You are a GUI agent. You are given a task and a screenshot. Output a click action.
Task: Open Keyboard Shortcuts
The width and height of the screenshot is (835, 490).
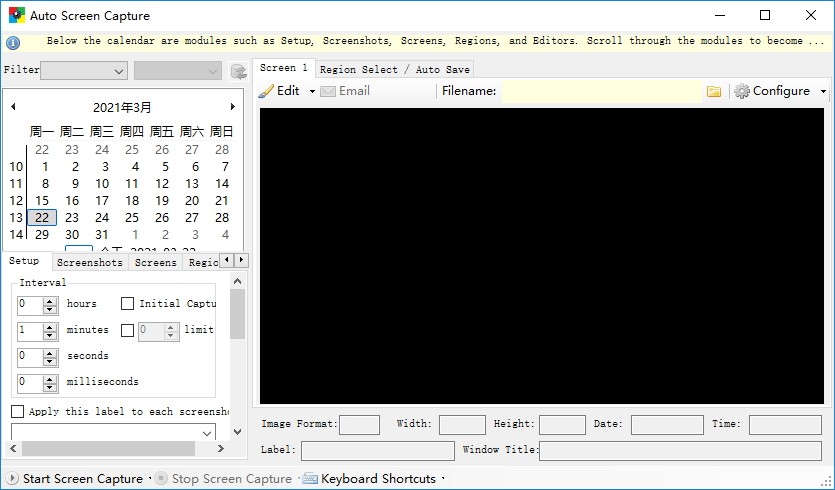click(378, 478)
